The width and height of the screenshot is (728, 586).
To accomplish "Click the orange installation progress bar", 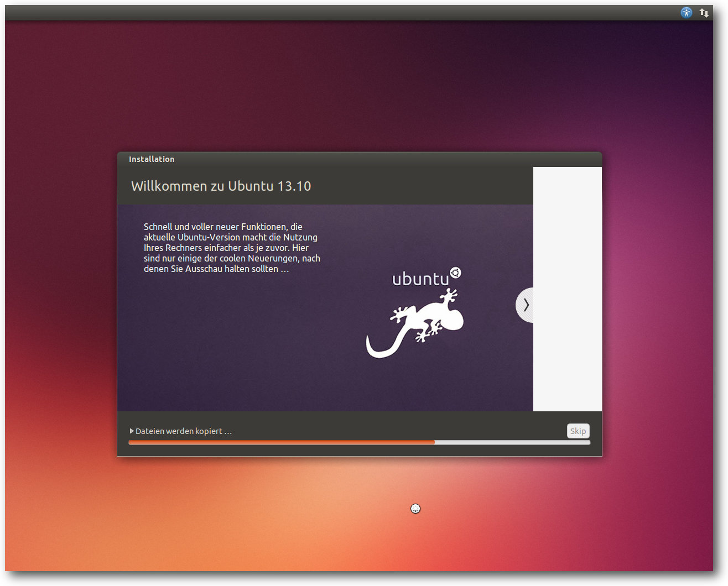I will (360, 442).
